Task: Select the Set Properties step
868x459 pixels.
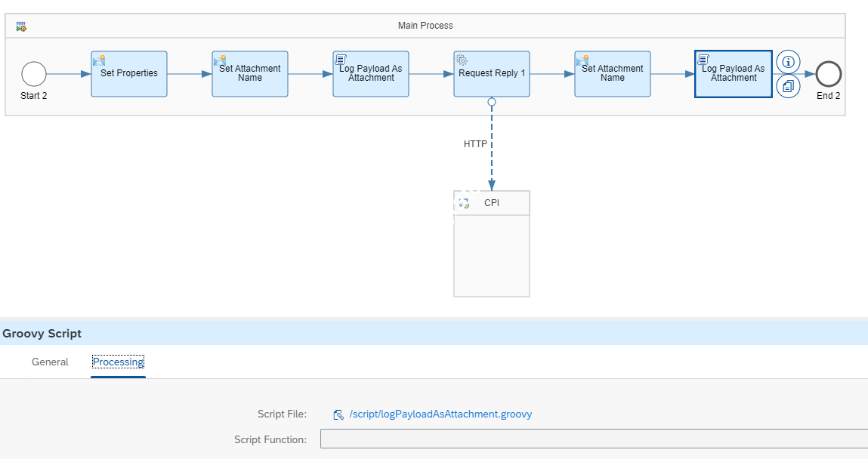Action: click(129, 74)
